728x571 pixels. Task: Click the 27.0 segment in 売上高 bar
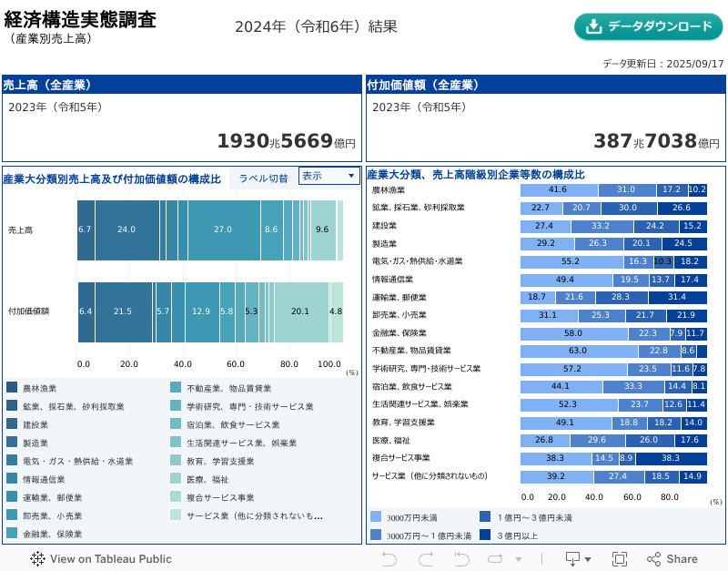[x=223, y=229]
